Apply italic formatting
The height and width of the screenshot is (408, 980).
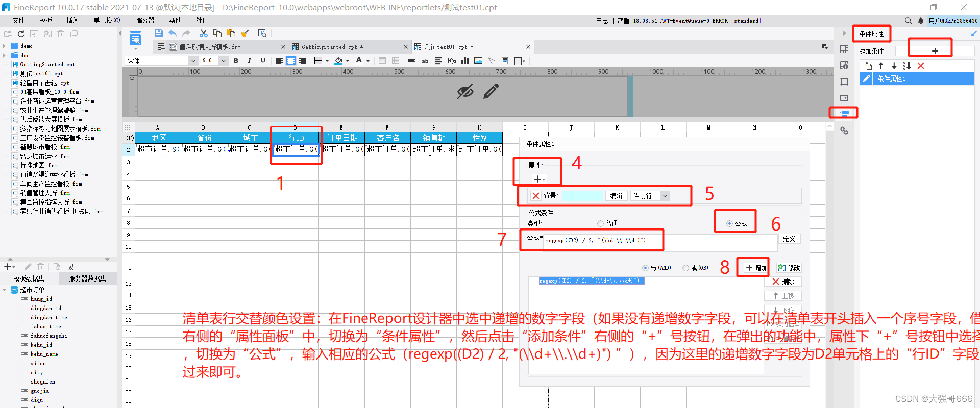click(x=249, y=60)
